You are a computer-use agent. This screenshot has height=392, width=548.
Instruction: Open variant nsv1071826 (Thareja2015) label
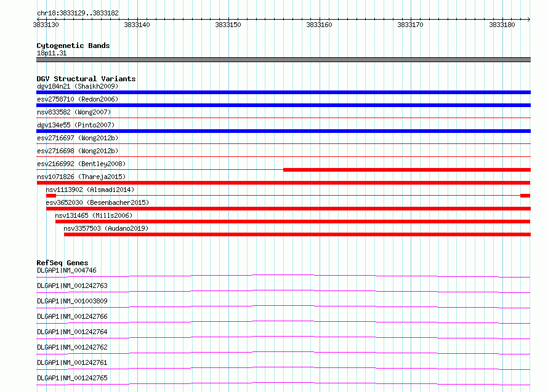point(81,177)
